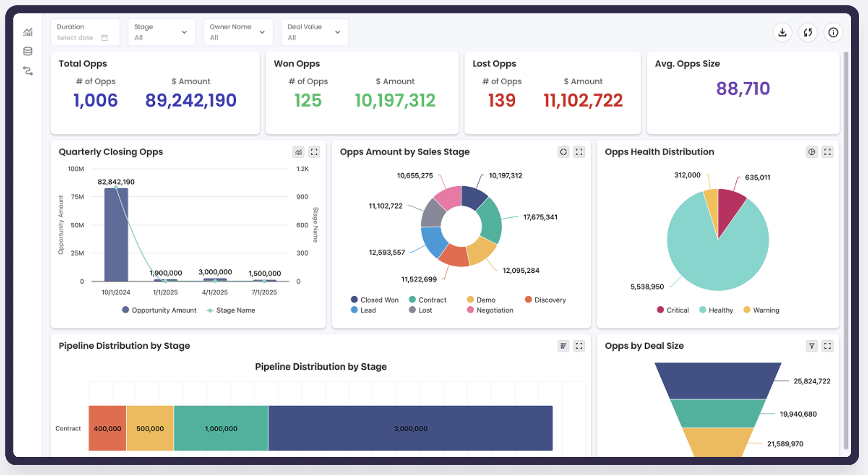Open the Stage filter dropdown
This screenshot has width=868, height=475.
161,33
